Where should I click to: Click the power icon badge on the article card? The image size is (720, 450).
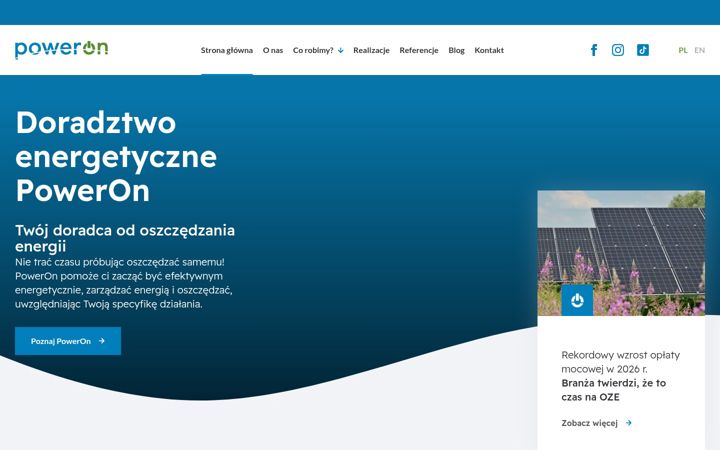[577, 300]
